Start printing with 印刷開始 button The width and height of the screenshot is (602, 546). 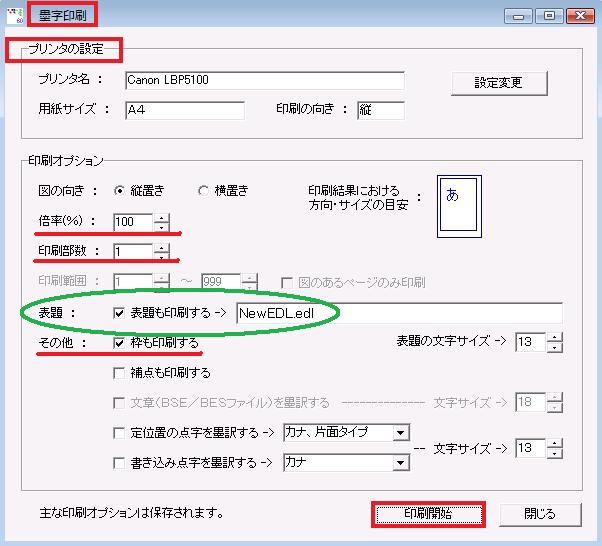point(427,514)
